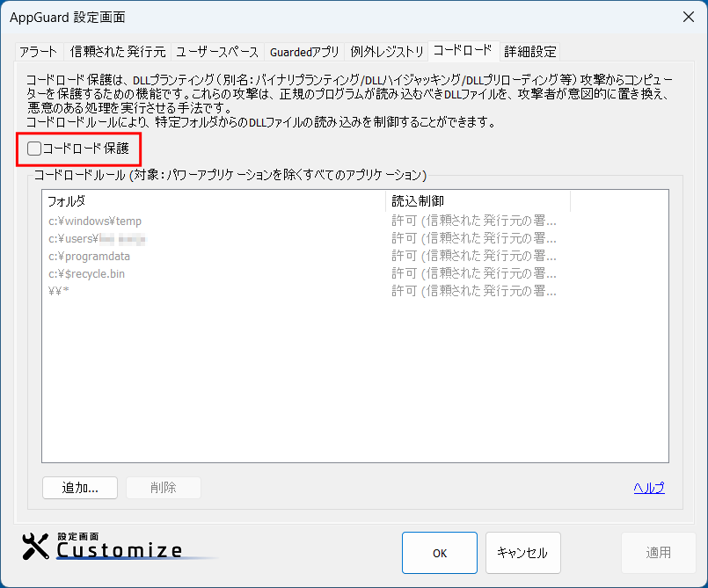Select the コードロード tab

[463, 50]
